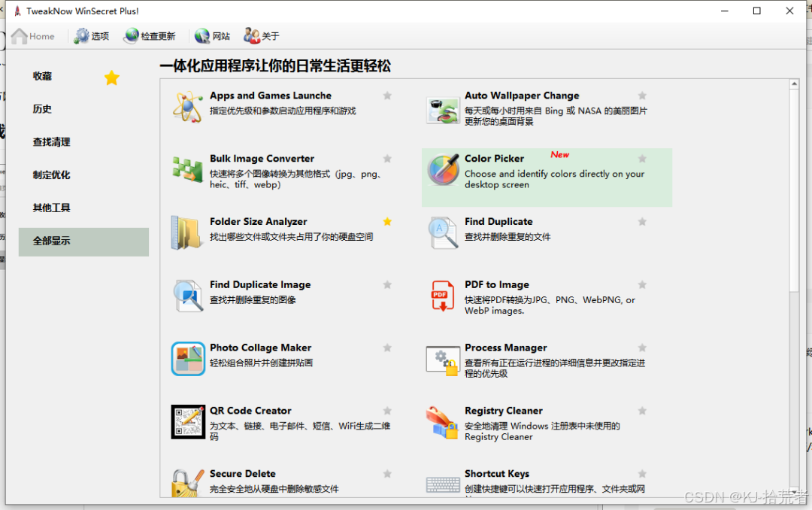812x510 pixels.
Task: Open the PDF to Image title
Action: (497, 284)
